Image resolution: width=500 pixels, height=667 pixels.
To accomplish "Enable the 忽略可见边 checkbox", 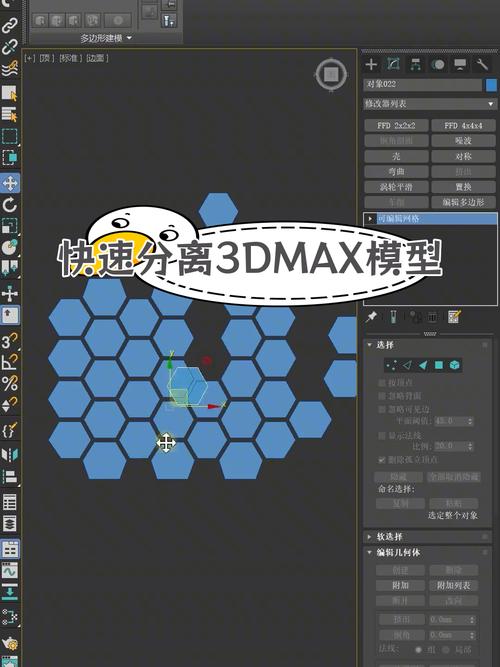I will (382, 409).
